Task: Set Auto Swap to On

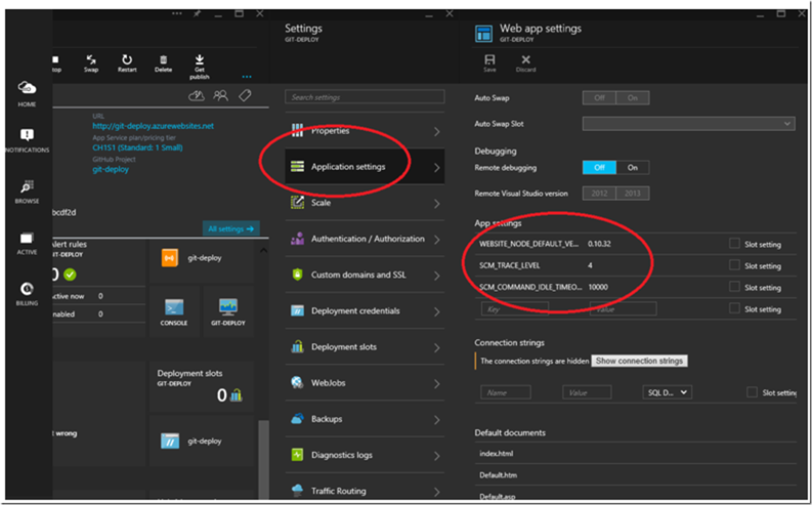Action: pos(632,98)
